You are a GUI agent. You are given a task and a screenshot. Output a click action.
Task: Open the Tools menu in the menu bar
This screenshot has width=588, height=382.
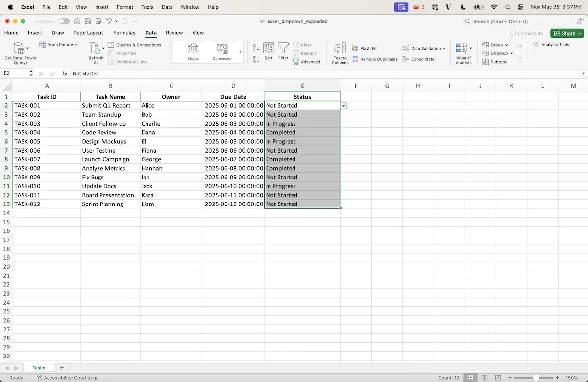(147, 7)
